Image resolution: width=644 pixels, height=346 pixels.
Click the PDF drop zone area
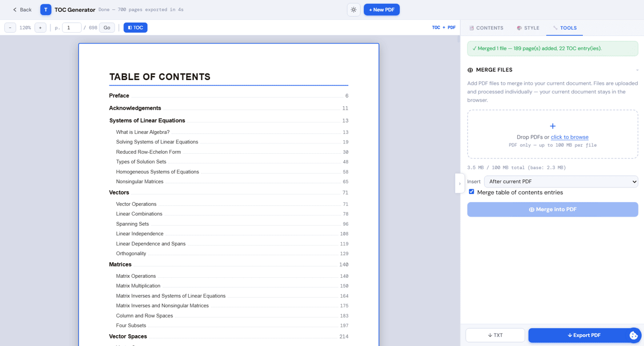tap(552, 134)
